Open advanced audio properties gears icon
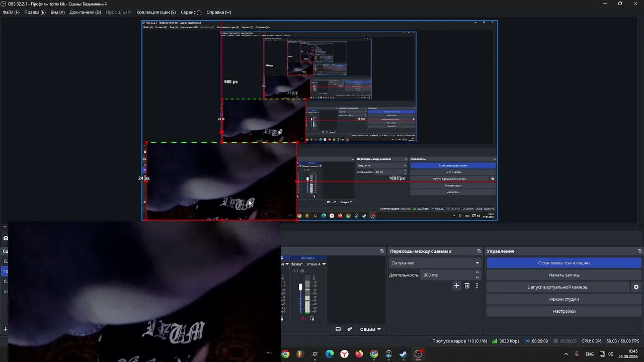Screen dimensions: 644x362 350,329
